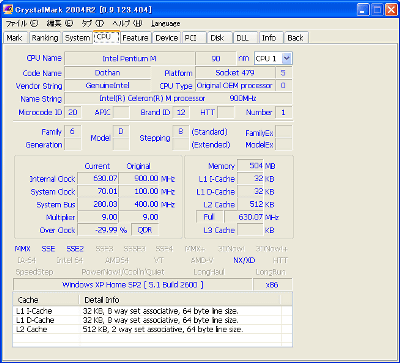
Task: Click the SSE2 feature label
Action: tap(75, 249)
